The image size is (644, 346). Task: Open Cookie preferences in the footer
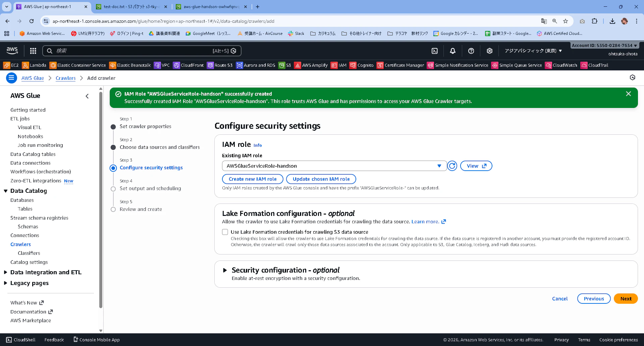pos(619,340)
